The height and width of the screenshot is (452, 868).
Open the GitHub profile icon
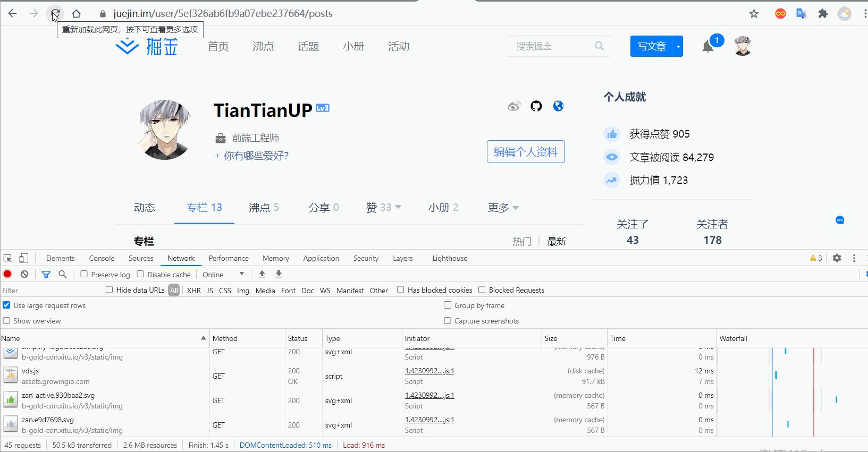pyautogui.click(x=536, y=106)
